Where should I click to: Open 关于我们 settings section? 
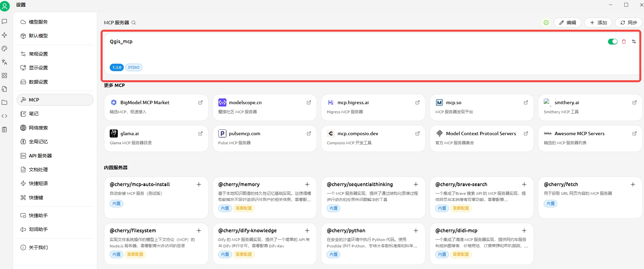click(x=55, y=247)
